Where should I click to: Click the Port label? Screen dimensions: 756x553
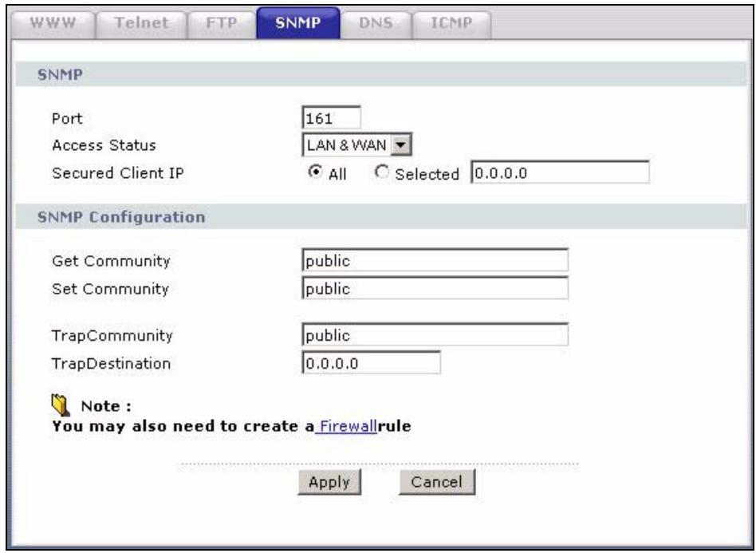67,119
